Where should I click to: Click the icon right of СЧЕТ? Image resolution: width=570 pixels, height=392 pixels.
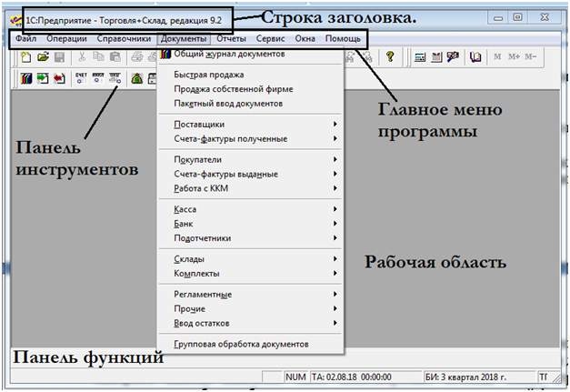tap(98, 78)
